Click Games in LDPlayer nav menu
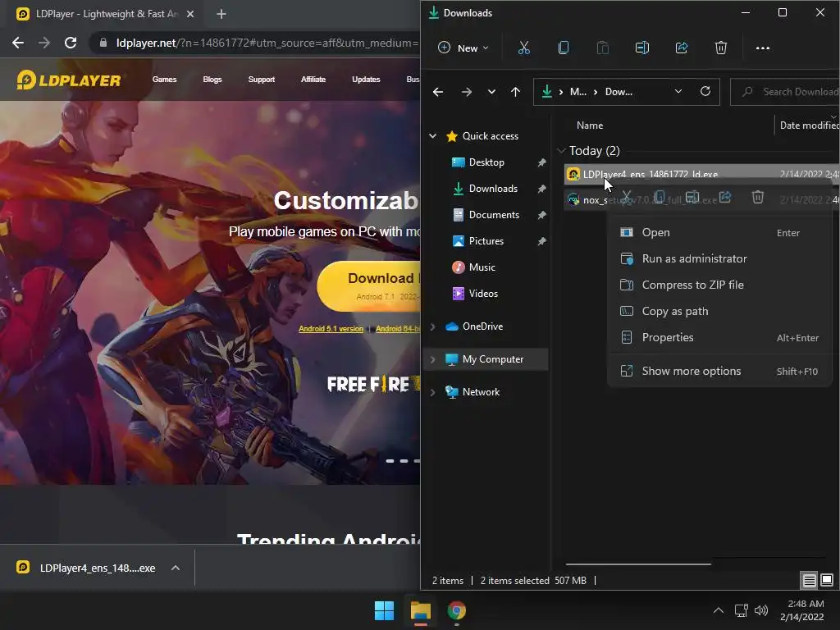 tap(164, 80)
